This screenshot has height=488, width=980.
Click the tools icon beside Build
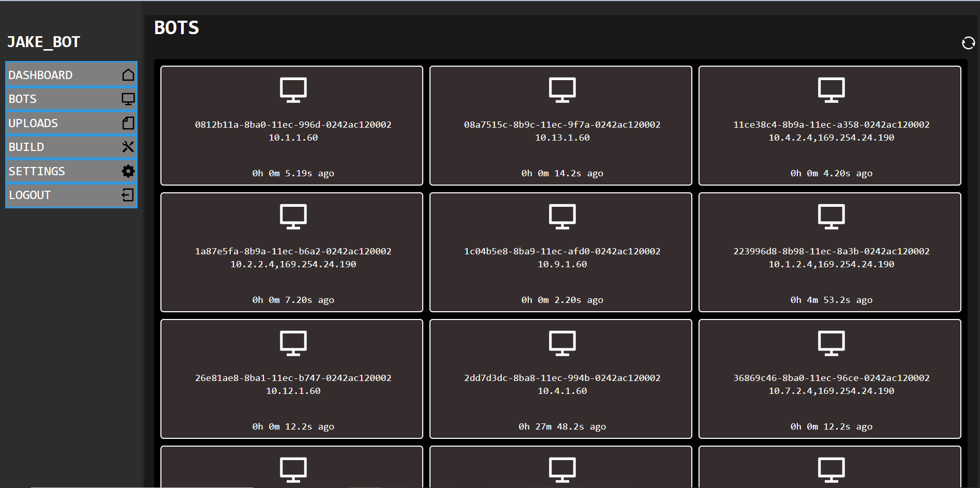click(128, 147)
